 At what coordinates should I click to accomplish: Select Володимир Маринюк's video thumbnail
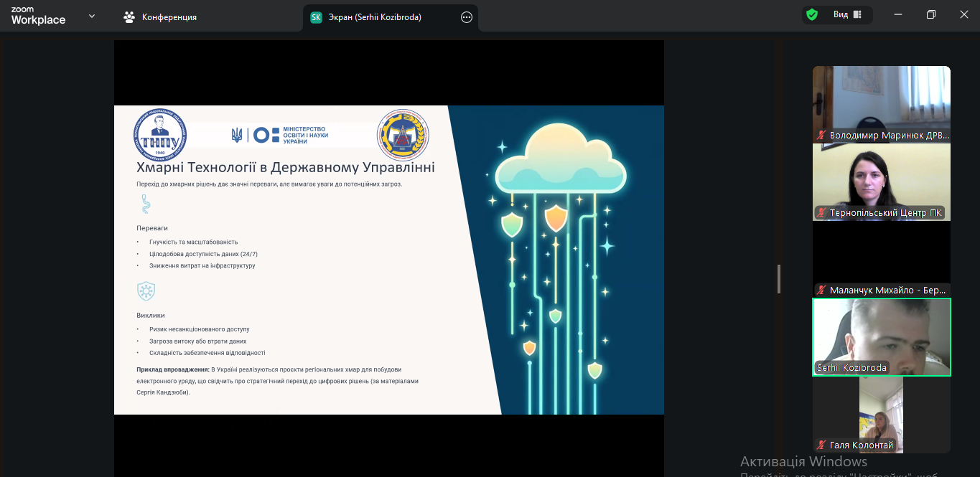[881, 99]
